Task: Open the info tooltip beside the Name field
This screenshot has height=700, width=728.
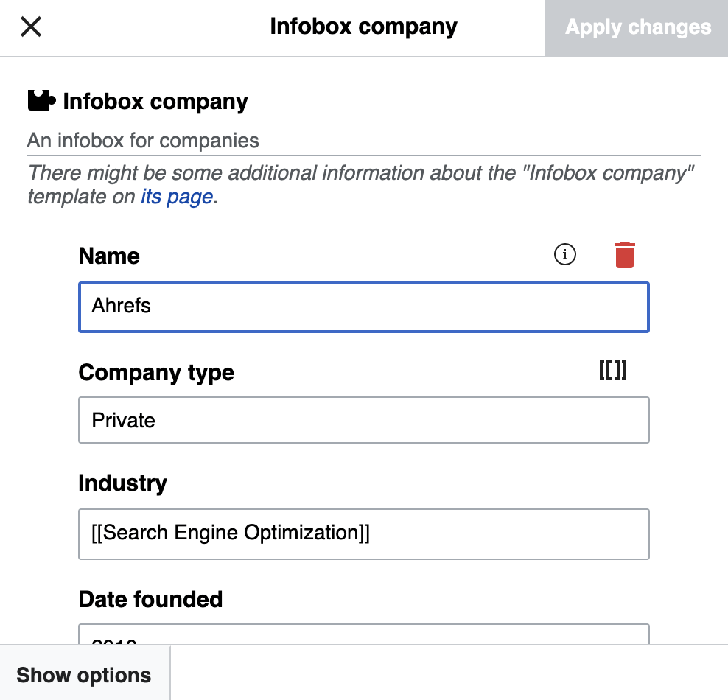Action: click(564, 254)
